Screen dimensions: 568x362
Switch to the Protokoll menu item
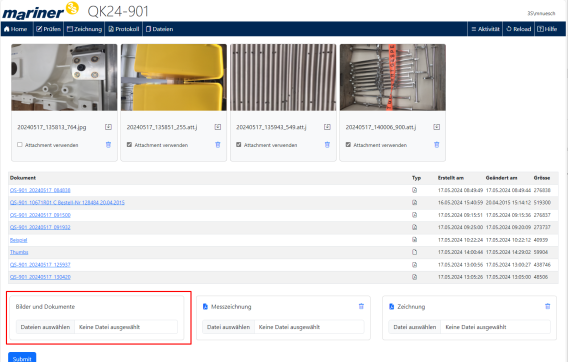pos(124,29)
